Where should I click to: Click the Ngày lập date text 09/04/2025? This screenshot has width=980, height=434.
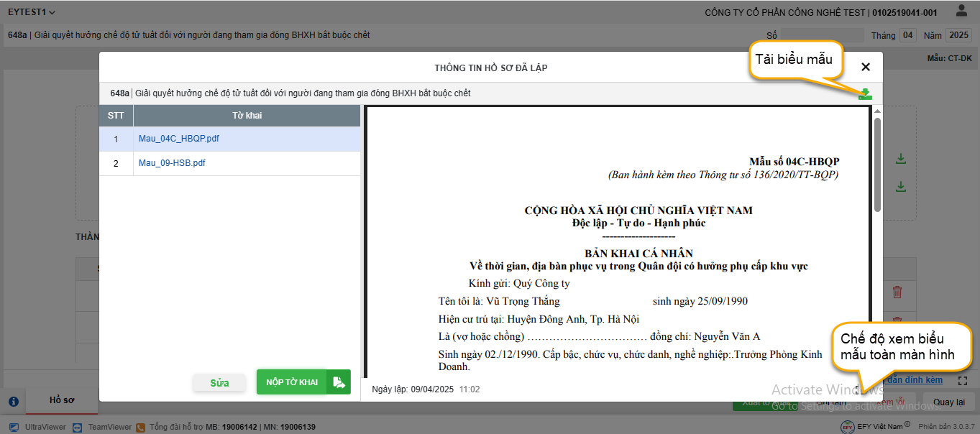pyautogui.click(x=434, y=389)
